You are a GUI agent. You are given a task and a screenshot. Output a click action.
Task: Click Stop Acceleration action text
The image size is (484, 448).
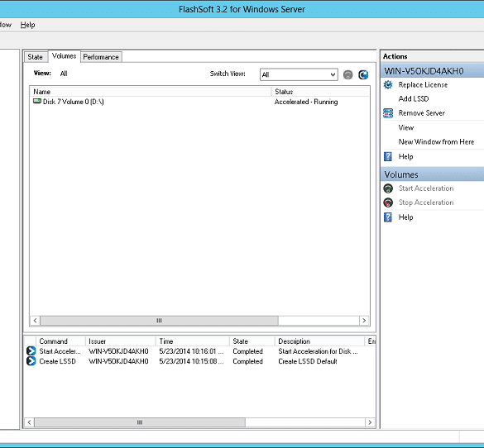click(426, 203)
